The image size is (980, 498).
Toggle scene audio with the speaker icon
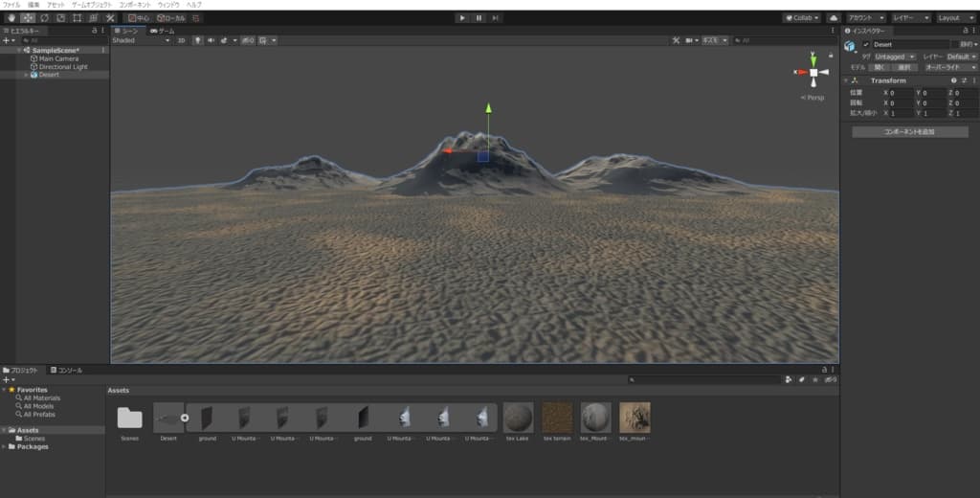tap(211, 40)
